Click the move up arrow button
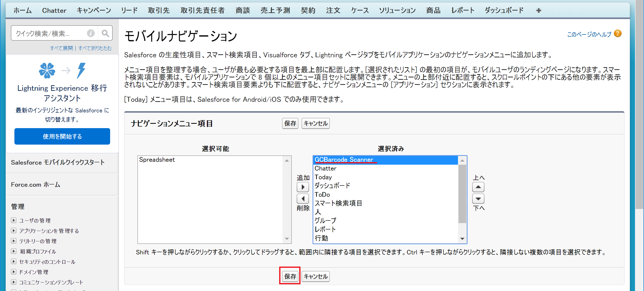The height and width of the screenshot is (291, 644). [x=478, y=187]
